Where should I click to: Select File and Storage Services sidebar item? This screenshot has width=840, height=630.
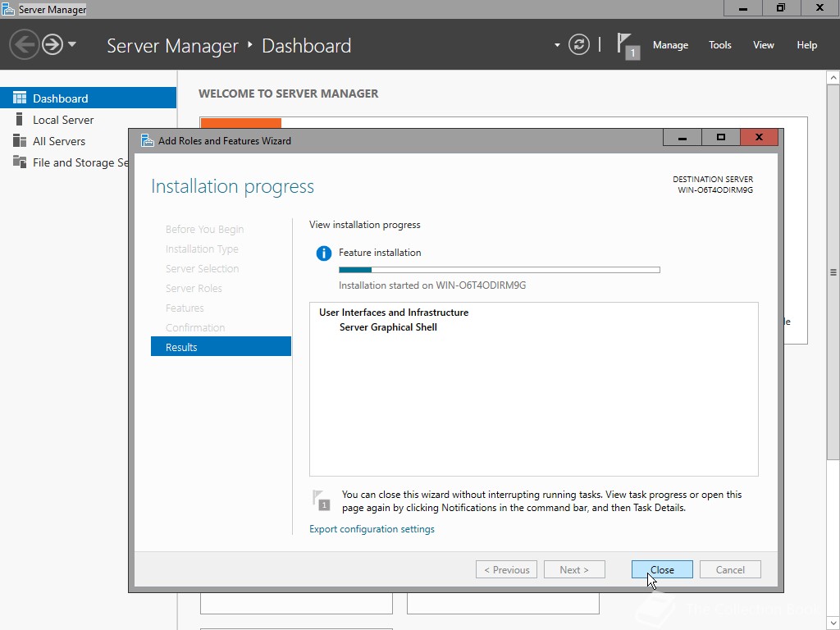click(64, 162)
